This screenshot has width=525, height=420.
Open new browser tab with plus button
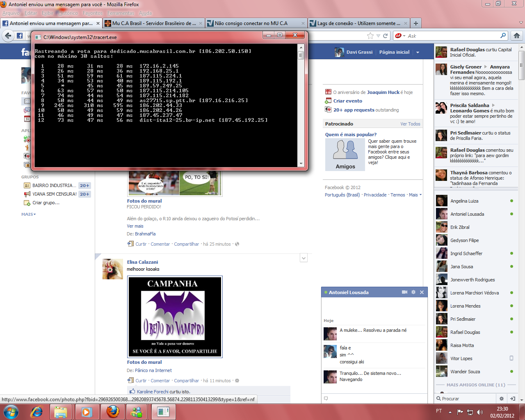(x=415, y=23)
